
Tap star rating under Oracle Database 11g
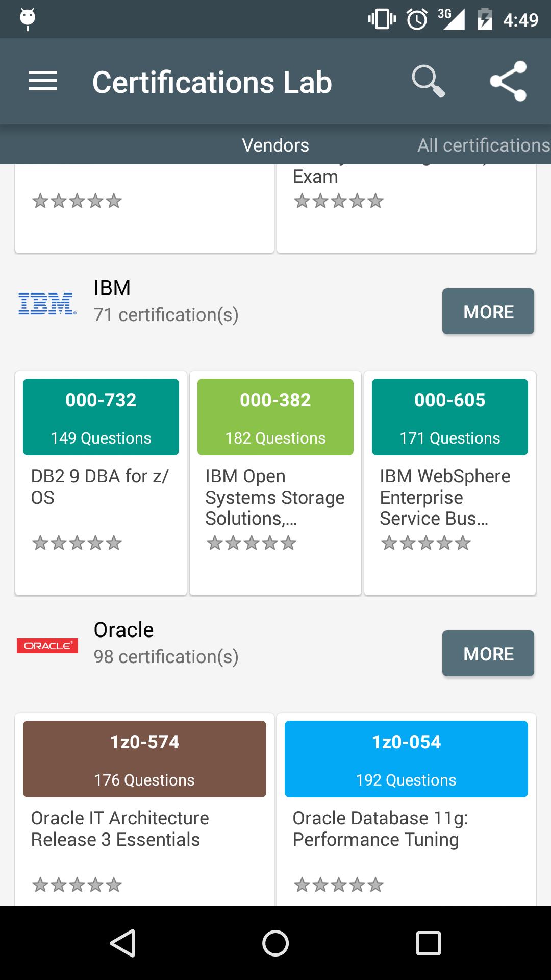(339, 885)
